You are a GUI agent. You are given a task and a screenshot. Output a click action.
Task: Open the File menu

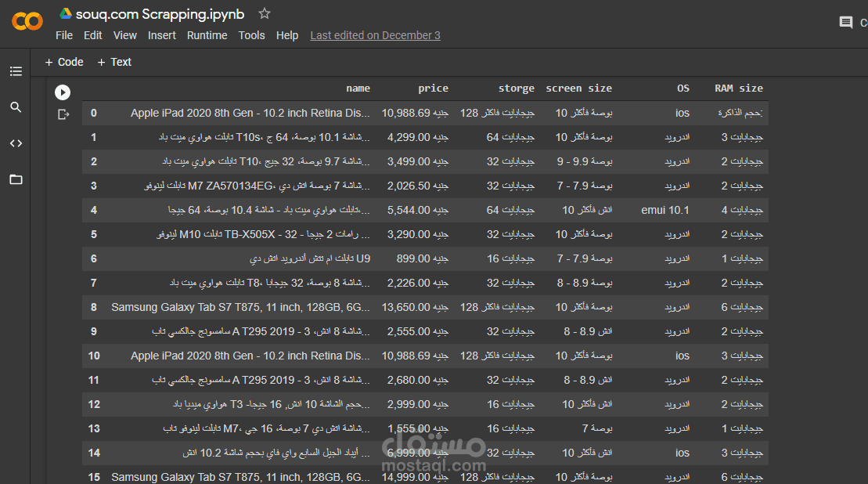pos(64,35)
